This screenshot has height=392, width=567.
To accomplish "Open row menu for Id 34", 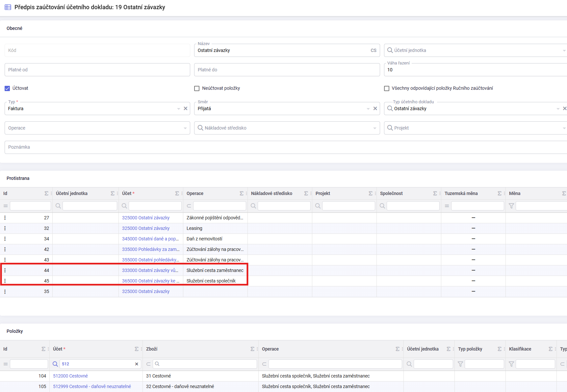I will point(5,239).
